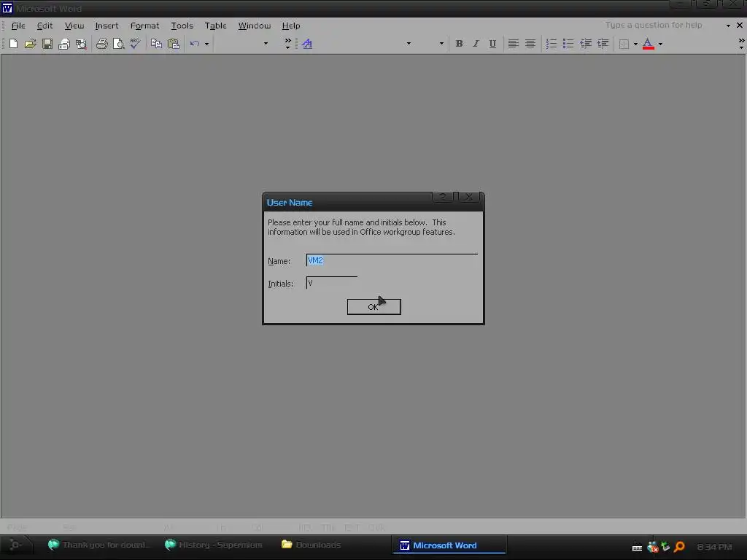Image resolution: width=747 pixels, height=560 pixels.
Task: Switch to 'Thank you for downl..' taskbar window
Action: [99, 545]
